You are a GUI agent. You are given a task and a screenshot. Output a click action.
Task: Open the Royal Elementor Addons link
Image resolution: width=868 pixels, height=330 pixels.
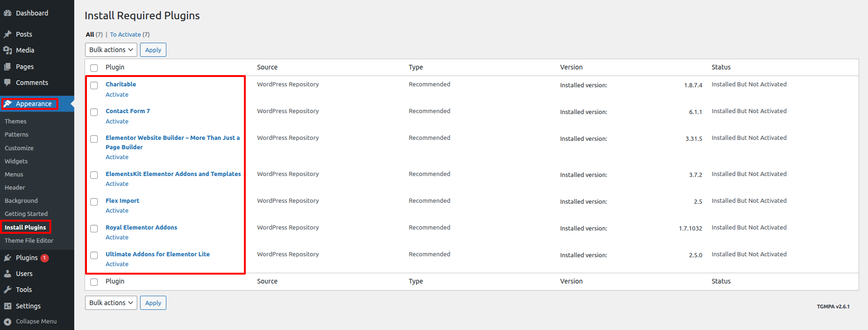tap(141, 228)
